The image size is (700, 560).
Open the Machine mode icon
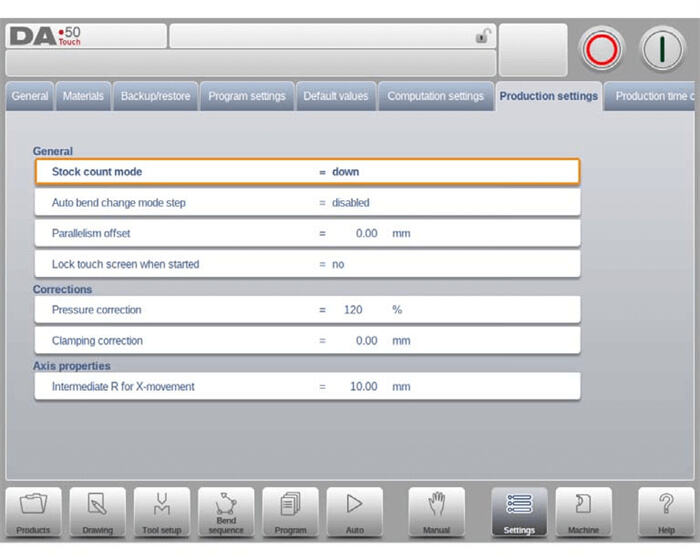point(583,512)
